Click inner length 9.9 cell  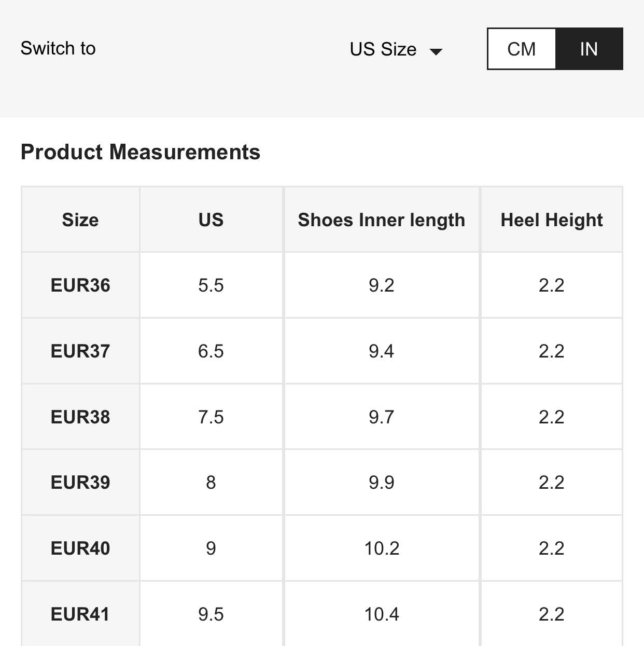coord(382,483)
